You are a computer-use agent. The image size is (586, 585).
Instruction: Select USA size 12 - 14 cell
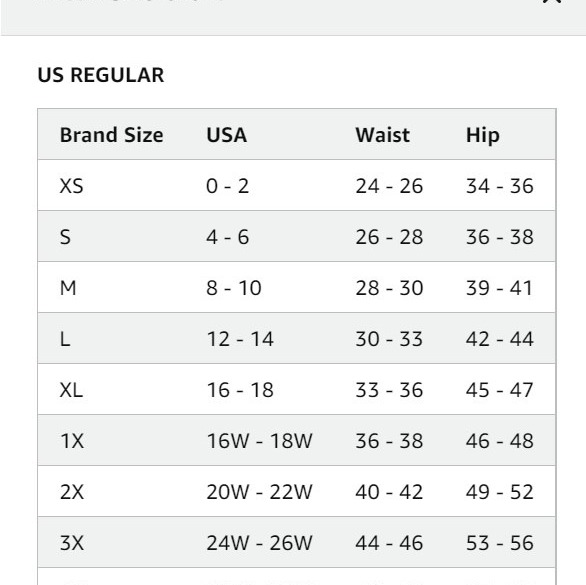point(240,339)
